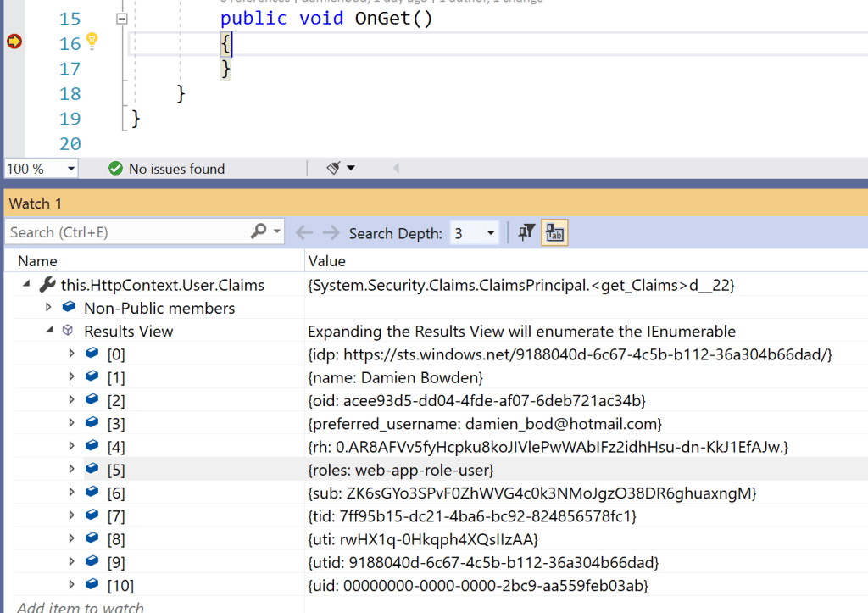
Task: Click the find next arrow
Action: click(x=331, y=232)
